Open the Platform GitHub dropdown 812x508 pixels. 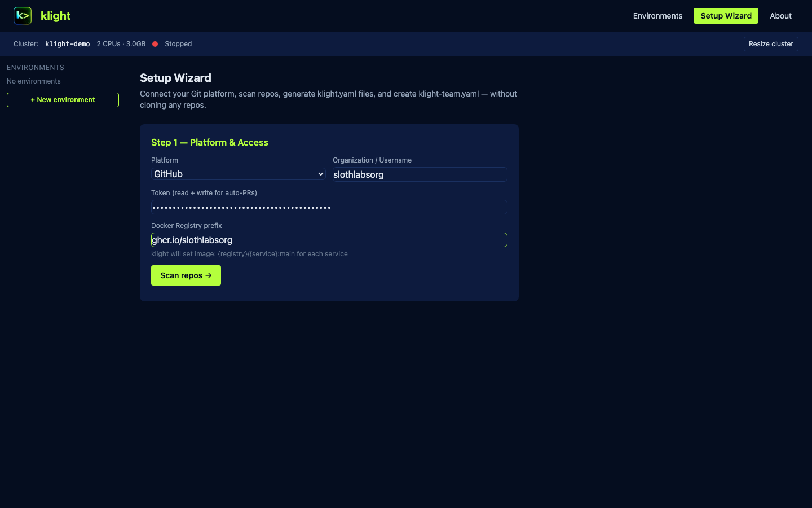[239, 174]
